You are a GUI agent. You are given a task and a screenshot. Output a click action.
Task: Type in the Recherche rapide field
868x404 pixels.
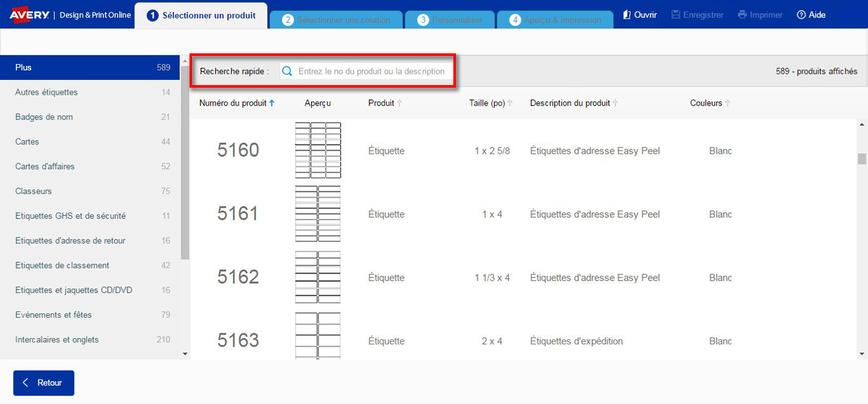tap(367, 71)
